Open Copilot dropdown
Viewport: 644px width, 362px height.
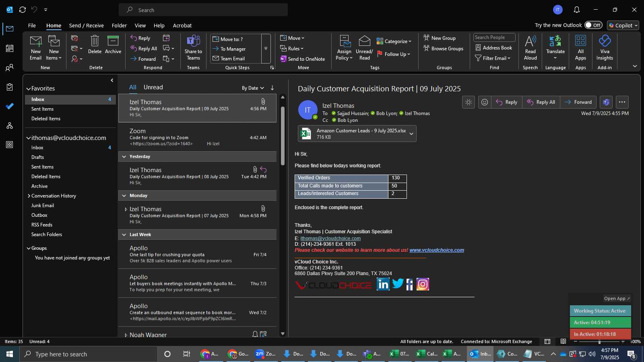623,25
